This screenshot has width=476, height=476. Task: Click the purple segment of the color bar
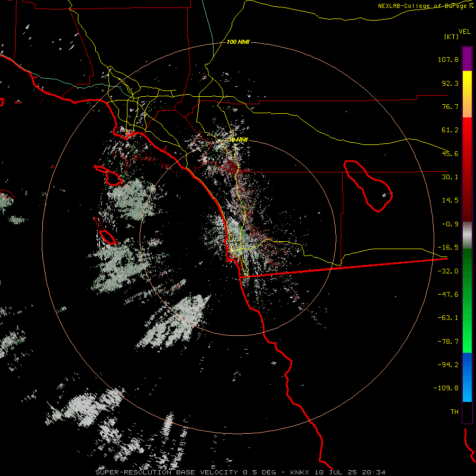(x=467, y=59)
